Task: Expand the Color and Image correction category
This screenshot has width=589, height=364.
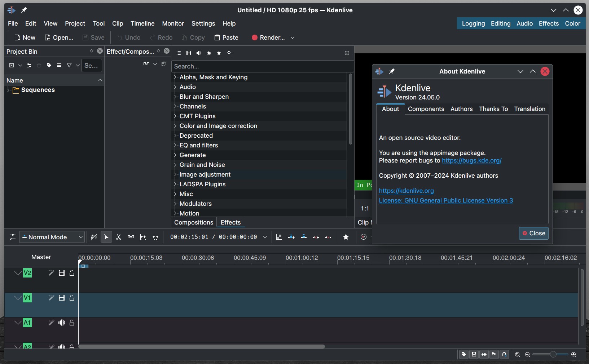Action: click(175, 126)
